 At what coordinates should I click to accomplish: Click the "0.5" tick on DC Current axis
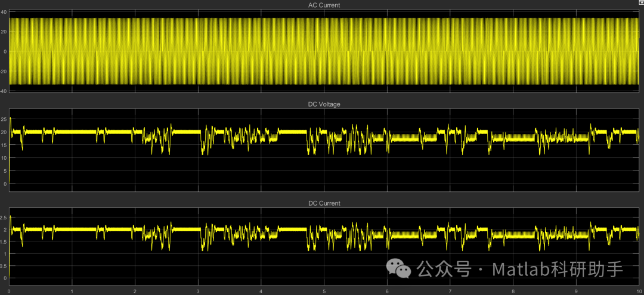4,265
